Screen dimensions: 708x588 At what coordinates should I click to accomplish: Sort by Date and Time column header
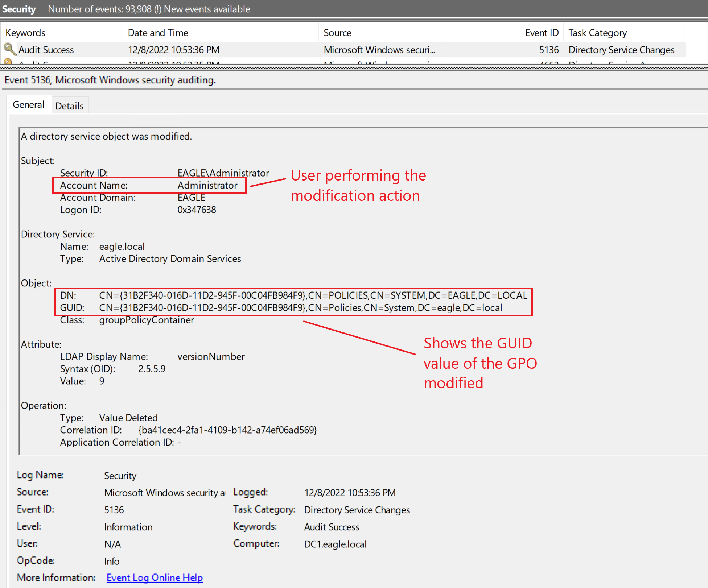[x=158, y=33]
